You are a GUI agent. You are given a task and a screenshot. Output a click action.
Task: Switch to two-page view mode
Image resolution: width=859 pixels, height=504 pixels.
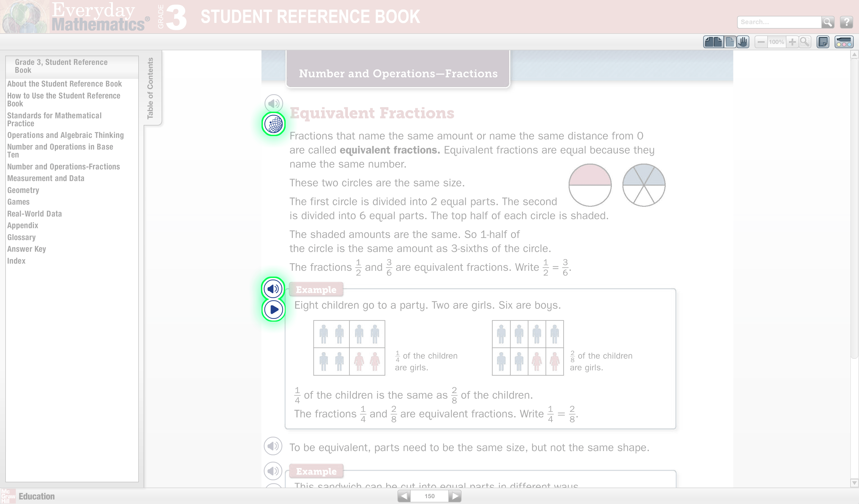(714, 42)
